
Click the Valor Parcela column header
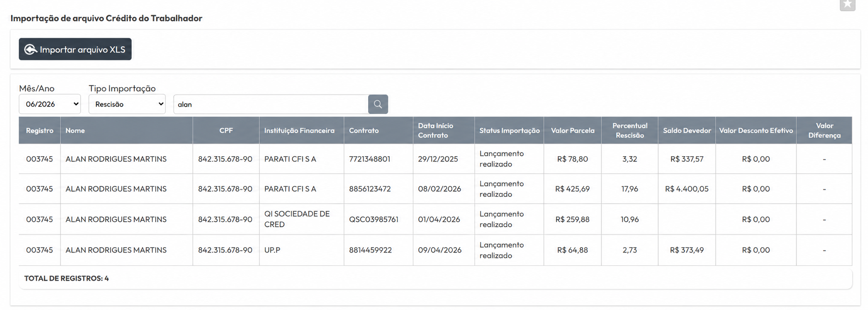pos(573,131)
